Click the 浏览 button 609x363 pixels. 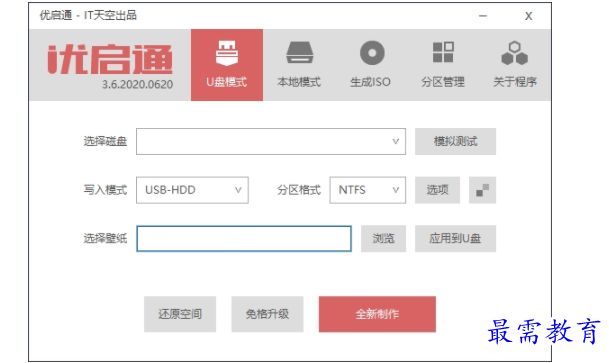pos(383,238)
